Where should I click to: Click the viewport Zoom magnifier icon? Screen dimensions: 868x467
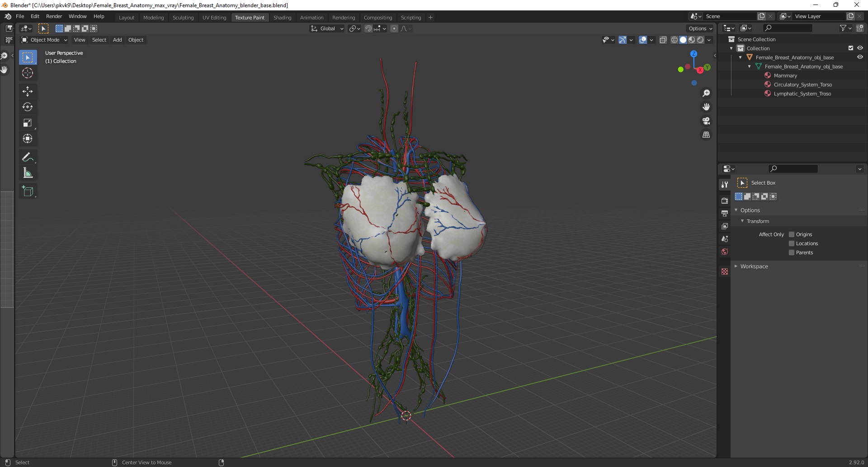pos(706,93)
